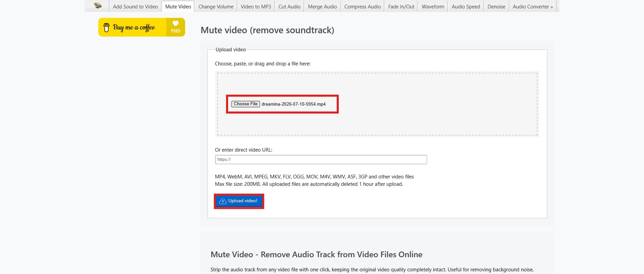Go to the Cut Audio tab
Viewport: 644px width, 274px height.
(x=289, y=6)
